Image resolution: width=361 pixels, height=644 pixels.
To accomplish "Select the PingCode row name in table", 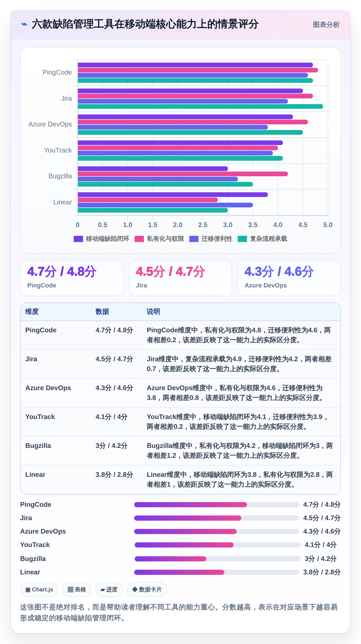I will pos(41,330).
